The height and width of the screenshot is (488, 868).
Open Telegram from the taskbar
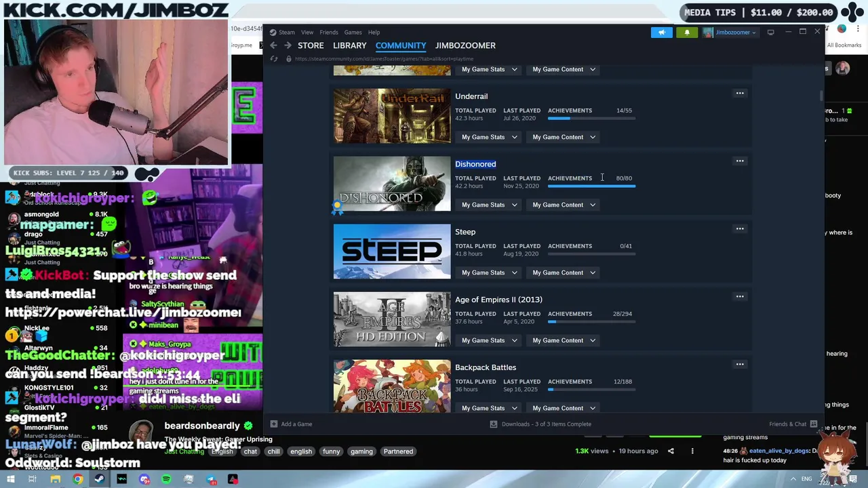coord(211,479)
